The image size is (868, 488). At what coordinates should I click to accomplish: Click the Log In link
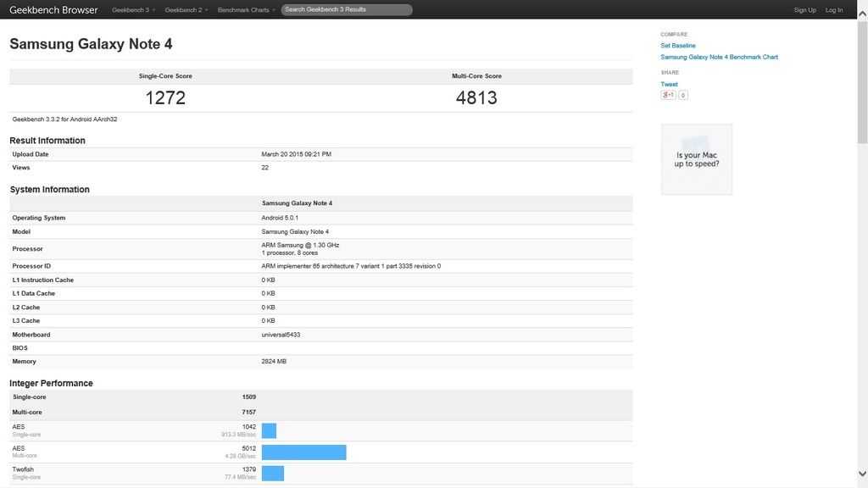coord(834,10)
